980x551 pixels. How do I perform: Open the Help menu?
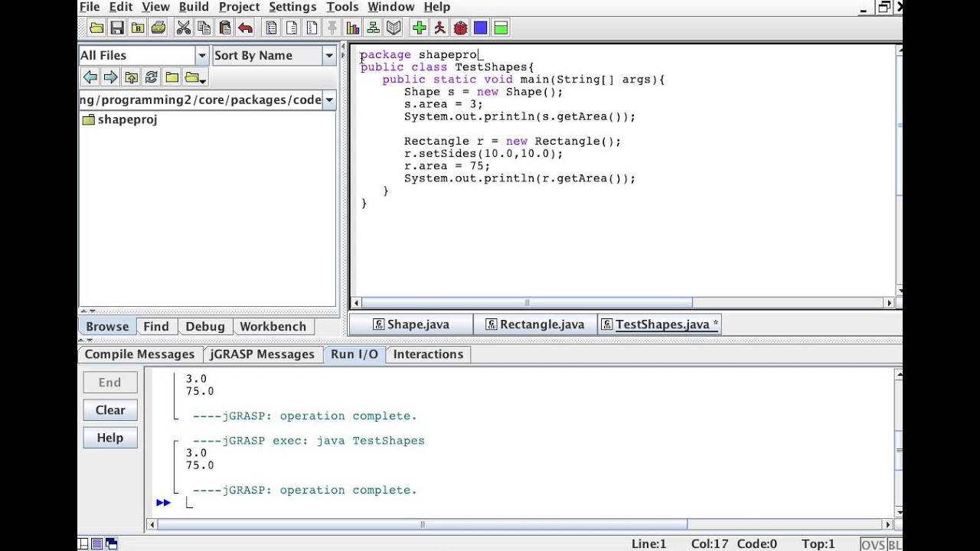pyautogui.click(x=436, y=7)
